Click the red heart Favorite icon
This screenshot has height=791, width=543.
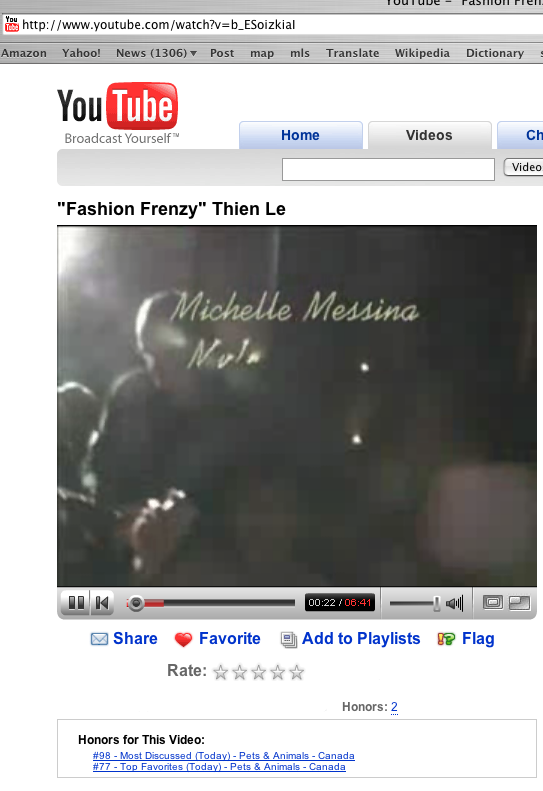[x=183, y=640]
